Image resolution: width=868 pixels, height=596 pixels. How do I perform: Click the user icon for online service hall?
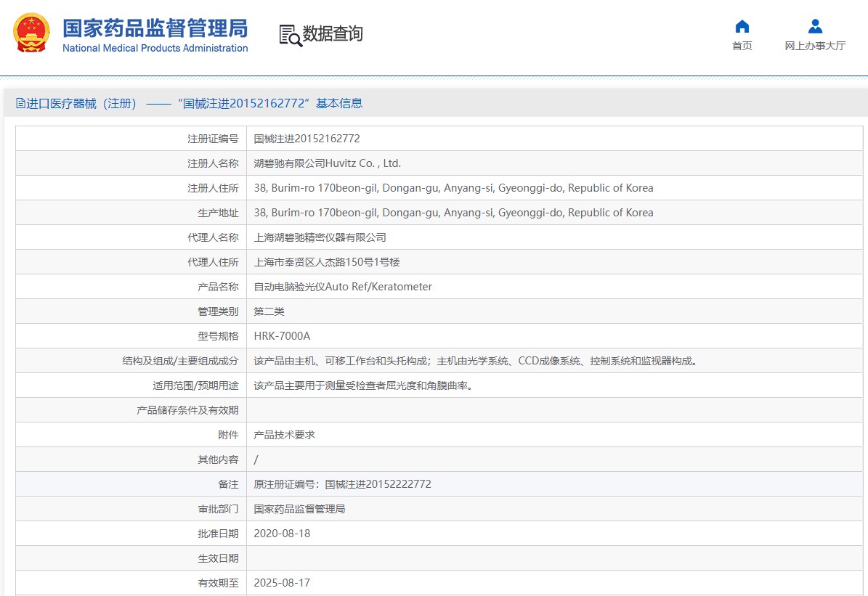point(815,27)
